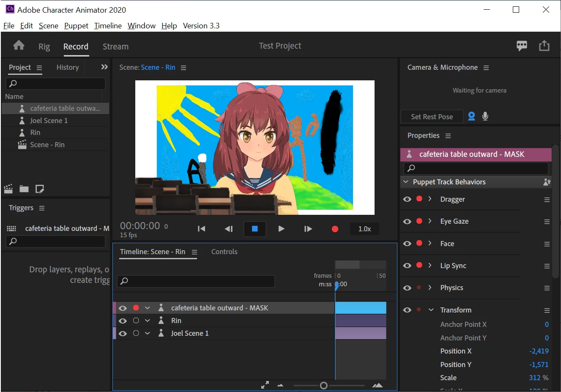561x392 pixels.
Task: Hide the Physics behavior
Action: (407, 288)
